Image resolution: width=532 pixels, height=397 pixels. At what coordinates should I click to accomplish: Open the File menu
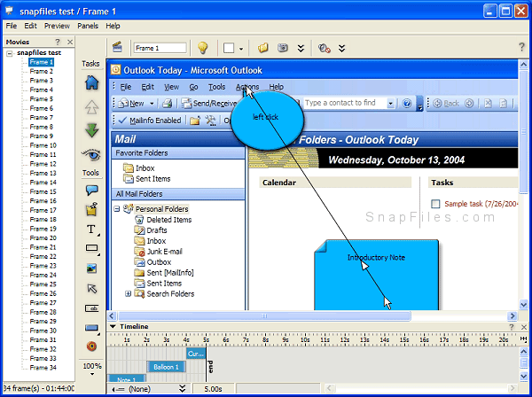(12, 26)
